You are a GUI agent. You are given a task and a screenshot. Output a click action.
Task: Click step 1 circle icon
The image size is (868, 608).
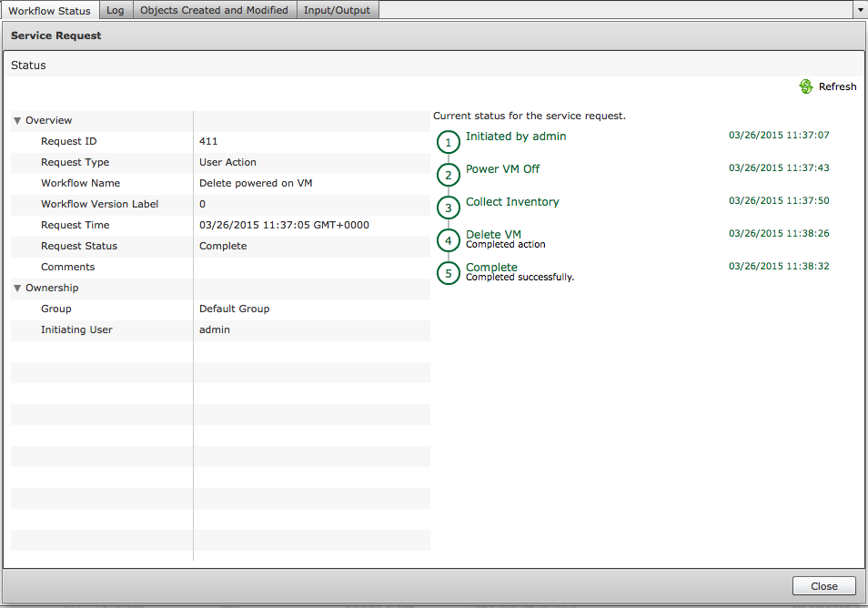pos(448,142)
